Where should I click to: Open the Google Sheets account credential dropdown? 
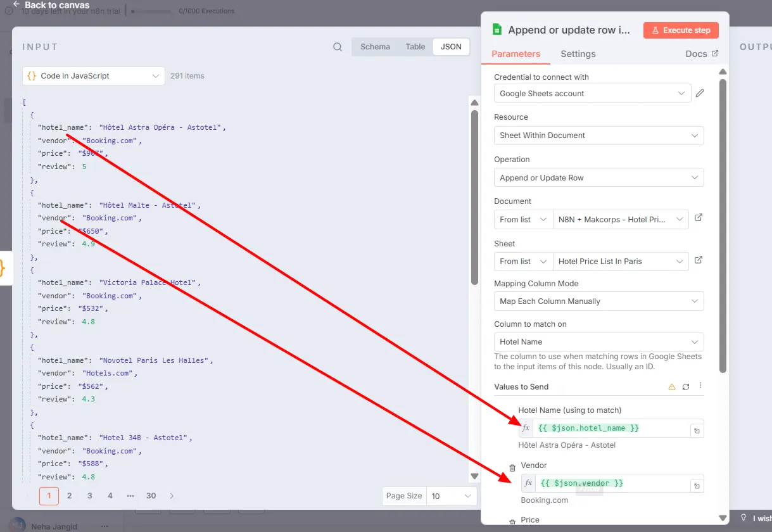point(592,93)
